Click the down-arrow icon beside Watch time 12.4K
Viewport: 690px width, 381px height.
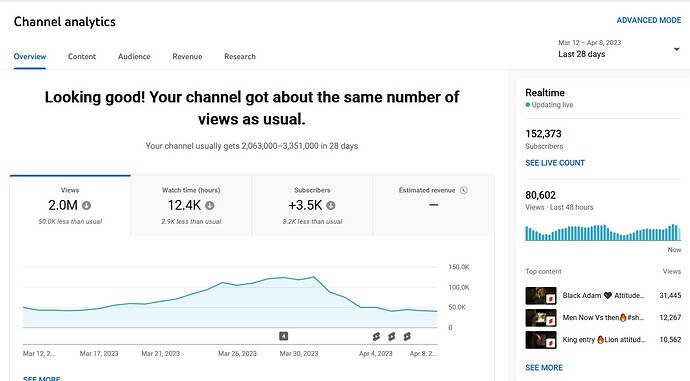[x=210, y=205]
